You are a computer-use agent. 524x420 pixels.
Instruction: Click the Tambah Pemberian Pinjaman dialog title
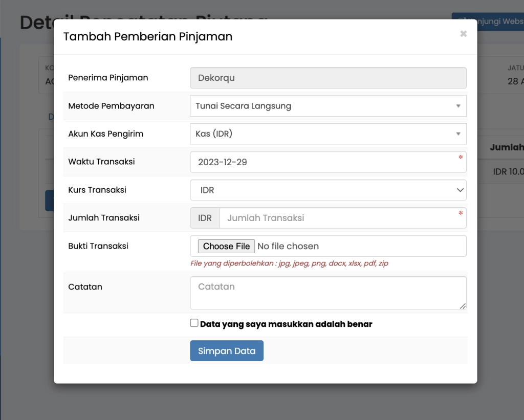[x=147, y=37]
